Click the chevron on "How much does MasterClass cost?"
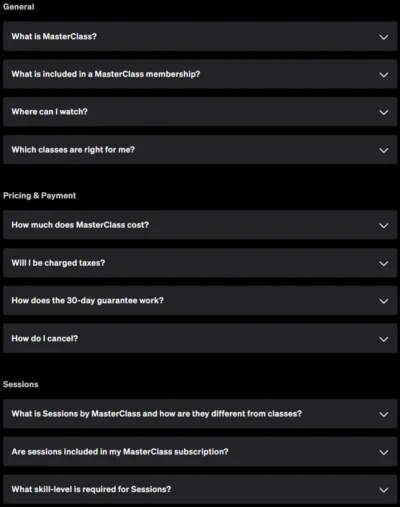The height and width of the screenshot is (507, 400). point(384,225)
